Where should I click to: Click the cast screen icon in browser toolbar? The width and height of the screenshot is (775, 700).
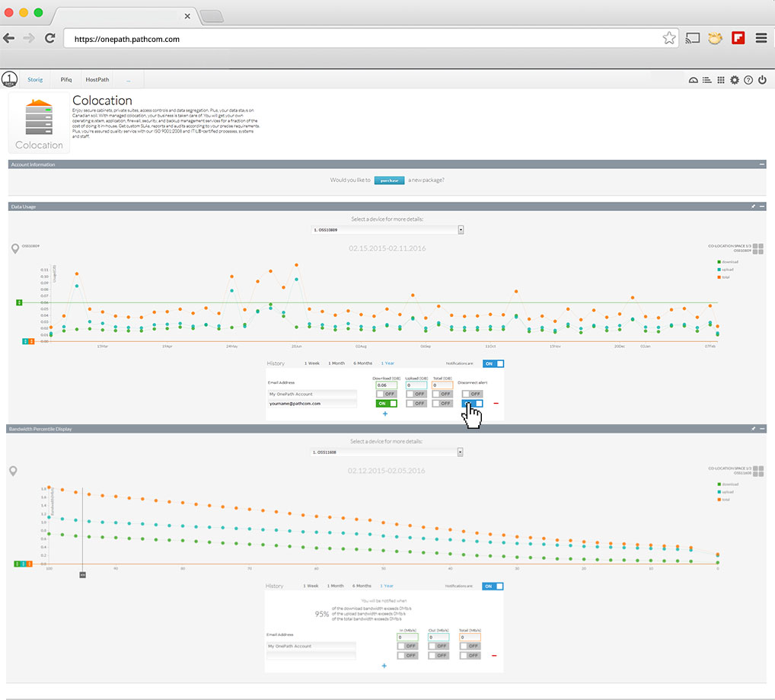[693, 38]
